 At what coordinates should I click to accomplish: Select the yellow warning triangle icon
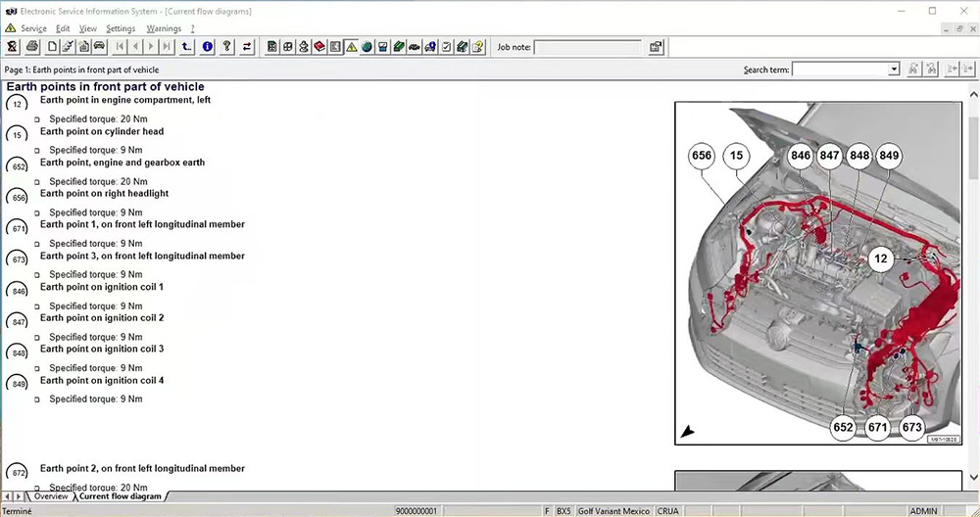click(351, 47)
